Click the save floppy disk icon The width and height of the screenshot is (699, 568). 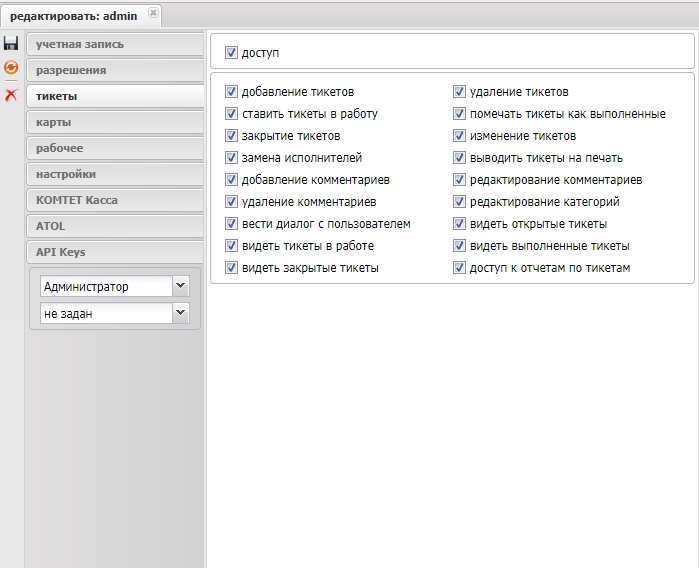11,44
